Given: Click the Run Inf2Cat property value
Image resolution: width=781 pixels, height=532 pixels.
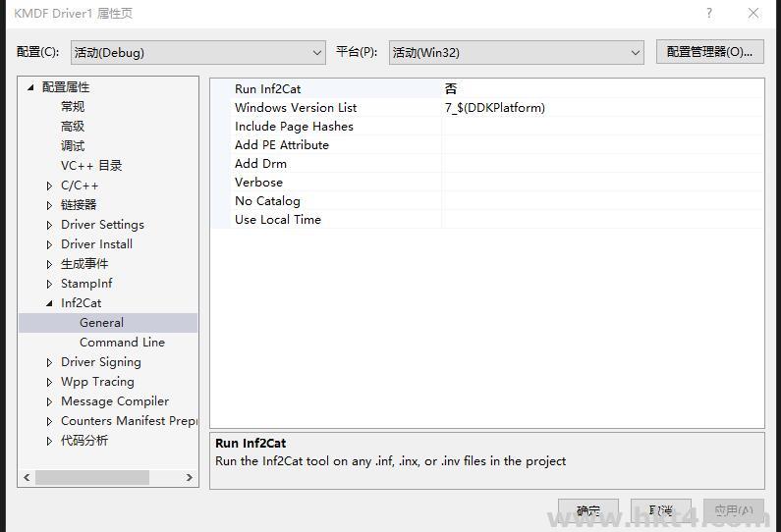Looking at the screenshot, I should (601, 89).
